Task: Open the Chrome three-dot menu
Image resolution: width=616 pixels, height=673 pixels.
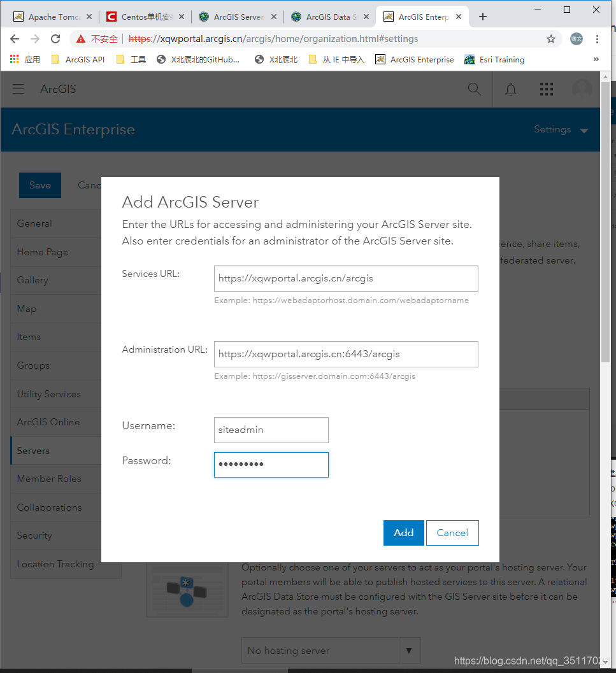Action: (597, 39)
